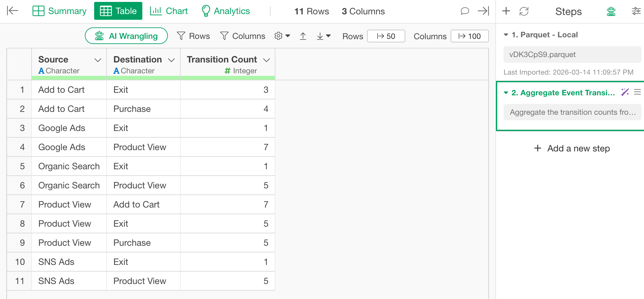The image size is (644, 299).
Task: Open the comments speech bubble icon
Action: [465, 11]
